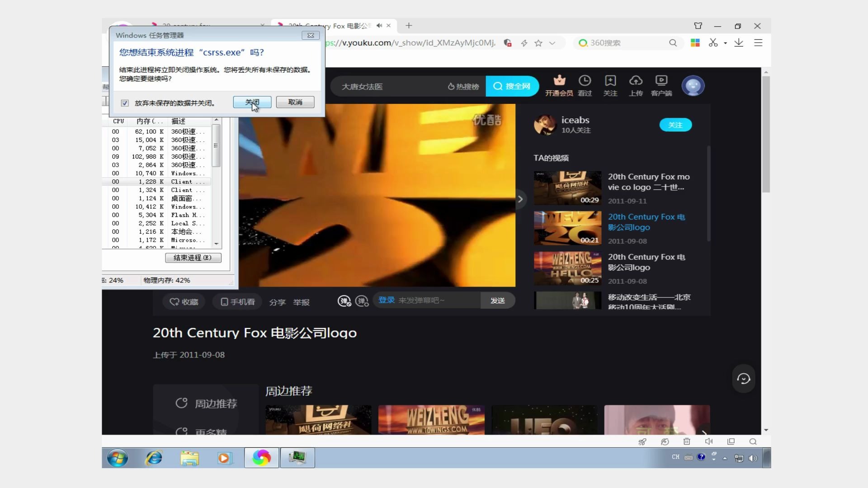
Task: Click the zoom magnifier in browser status bar
Action: [x=753, y=441]
